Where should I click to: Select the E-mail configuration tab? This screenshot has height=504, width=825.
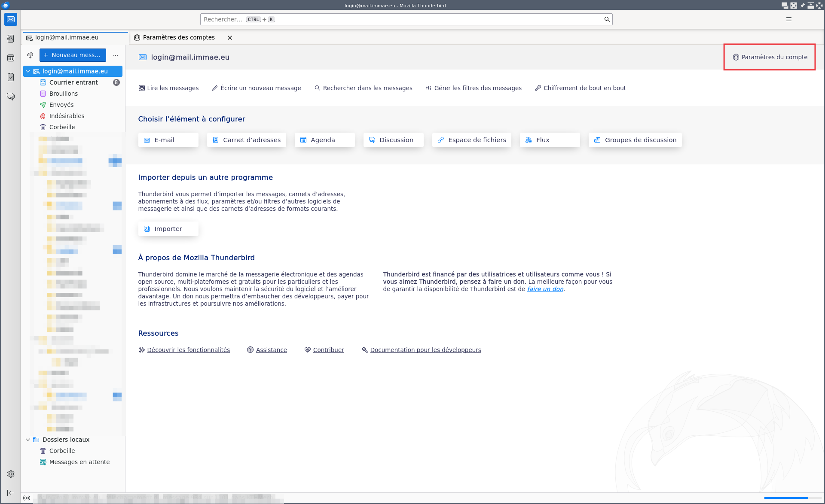pyautogui.click(x=168, y=140)
